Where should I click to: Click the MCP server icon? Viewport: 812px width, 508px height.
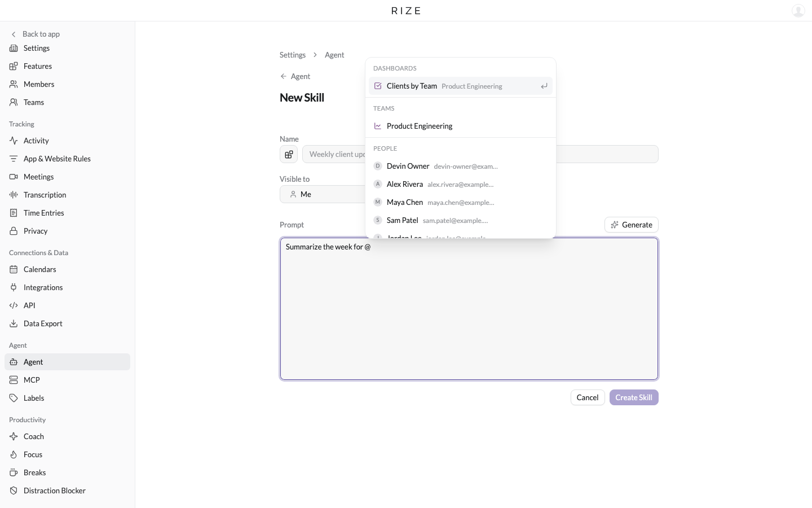coord(14,380)
